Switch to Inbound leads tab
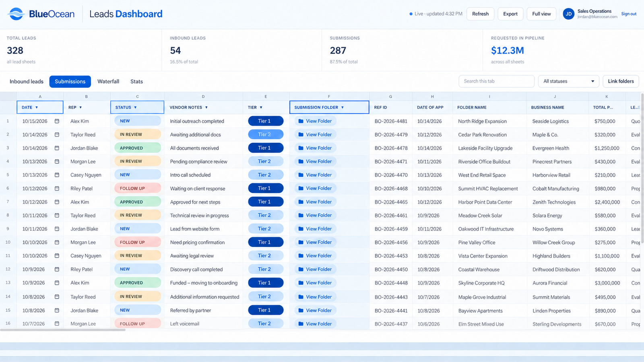 click(x=27, y=81)
